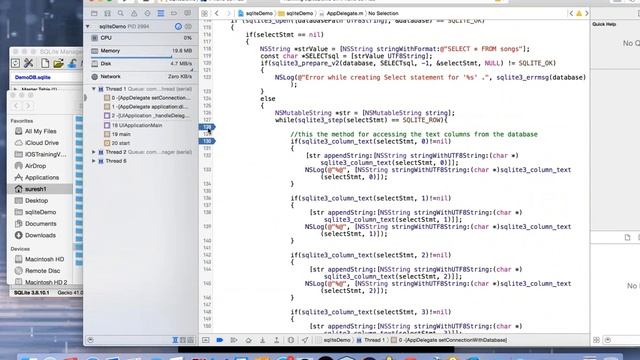Screen dimensions: 640x360
Task: Select stack frame 18 UIApplicationMain
Action: click(x=133, y=125)
